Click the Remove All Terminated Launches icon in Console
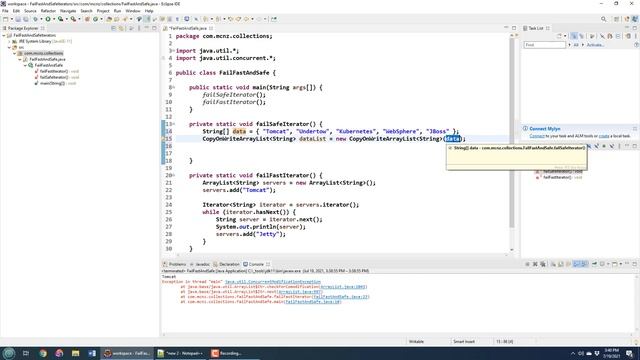This screenshot has width=640, height=360. coord(542,264)
